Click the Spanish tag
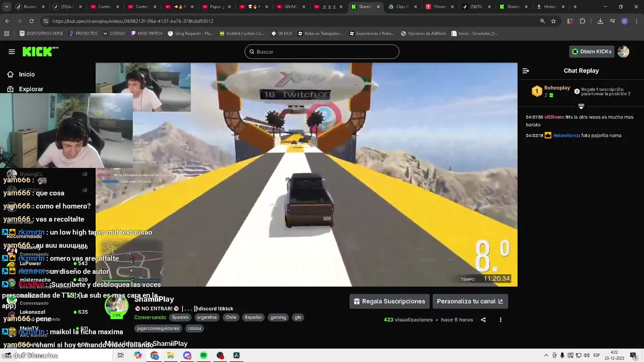This screenshot has width=644, height=362. click(x=180, y=317)
